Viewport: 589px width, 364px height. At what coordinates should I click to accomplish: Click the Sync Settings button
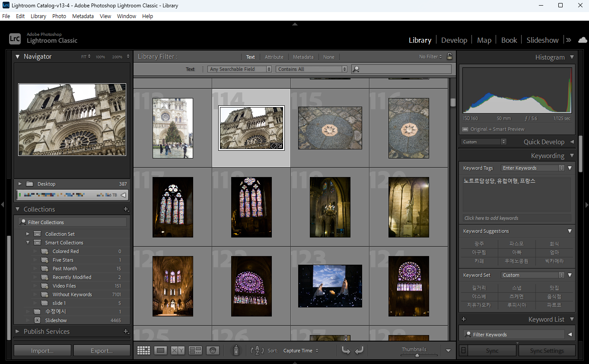pyautogui.click(x=547, y=351)
